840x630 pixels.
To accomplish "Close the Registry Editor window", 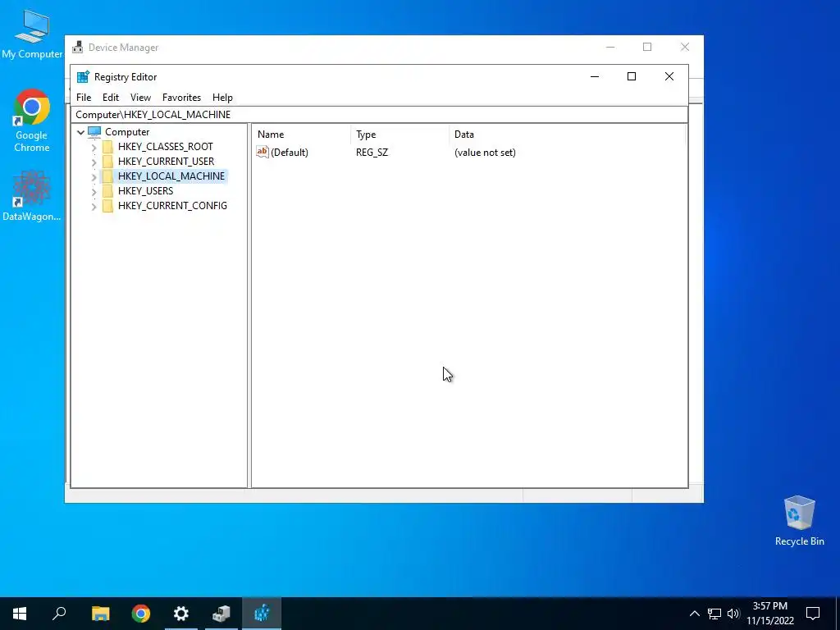I will [669, 76].
